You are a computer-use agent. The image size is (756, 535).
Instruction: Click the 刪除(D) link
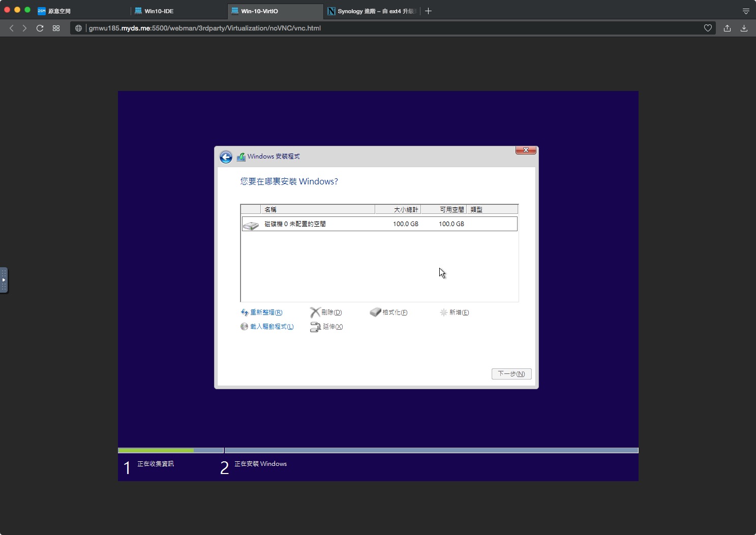point(331,312)
